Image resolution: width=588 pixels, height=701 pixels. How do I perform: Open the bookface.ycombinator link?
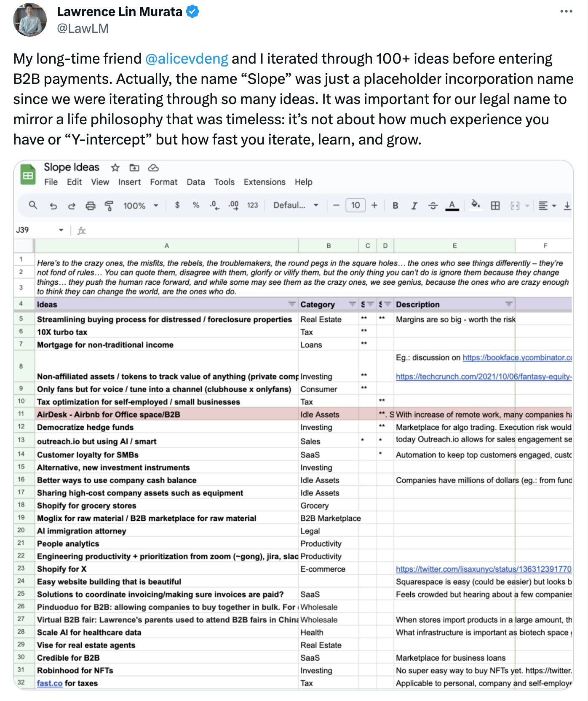517,357
